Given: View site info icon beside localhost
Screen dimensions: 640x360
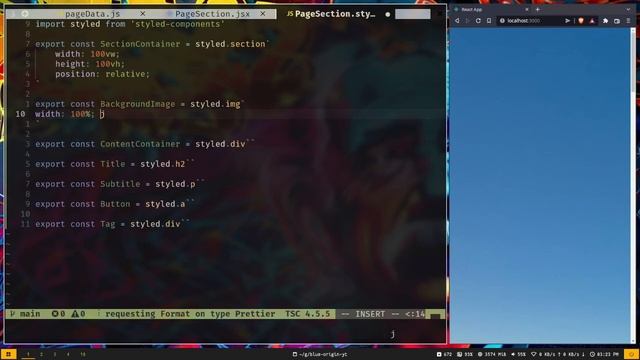Looking at the screenshot, I should 502,21.
